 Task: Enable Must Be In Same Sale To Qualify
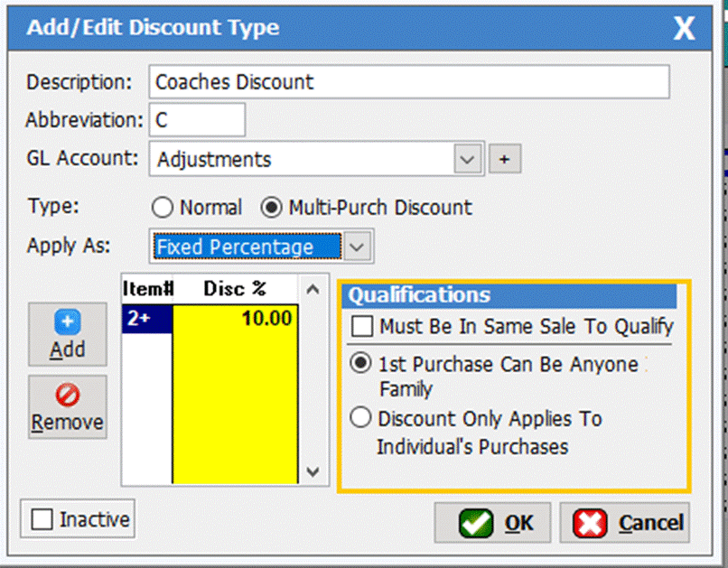click(361, 327)
